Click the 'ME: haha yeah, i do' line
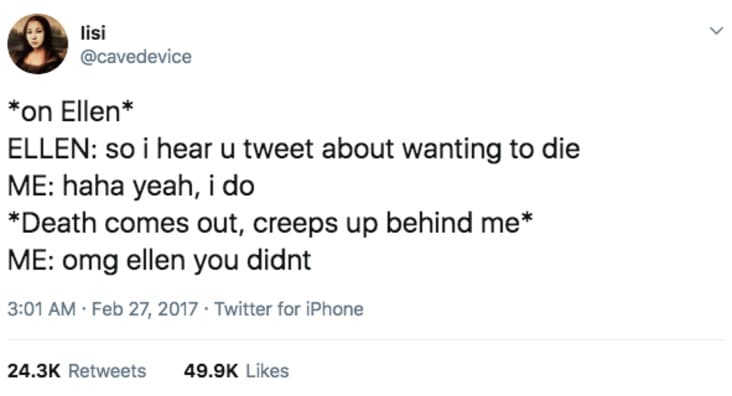 tap(131, 186)
